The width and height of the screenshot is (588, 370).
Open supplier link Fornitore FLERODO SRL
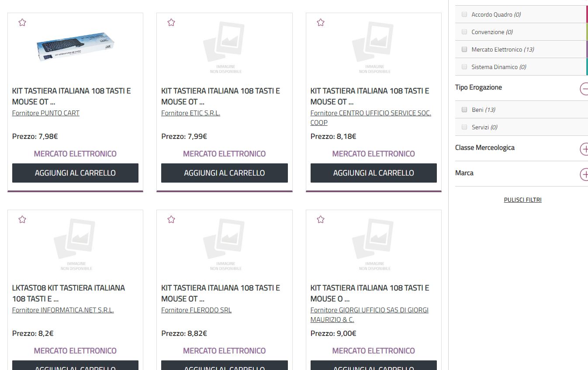[196, 310]
